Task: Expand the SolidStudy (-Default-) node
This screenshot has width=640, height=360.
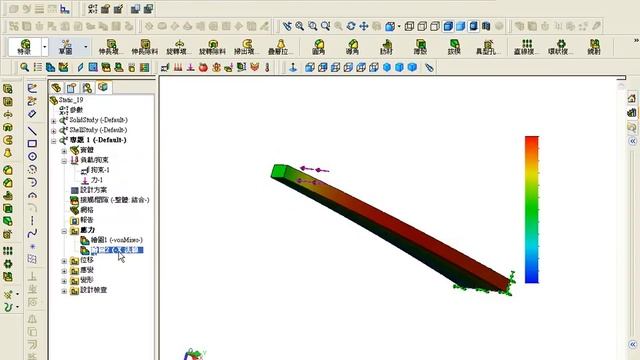Action: tap(53, 121)
